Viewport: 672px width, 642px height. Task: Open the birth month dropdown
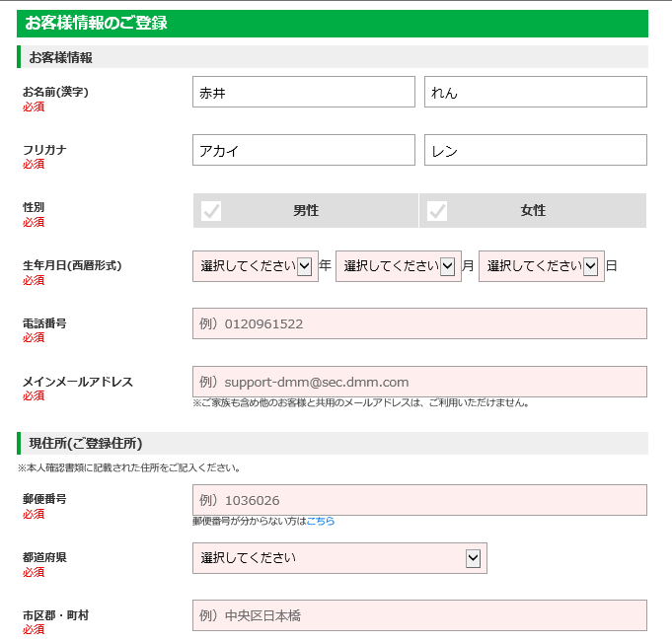pos(399,266)
